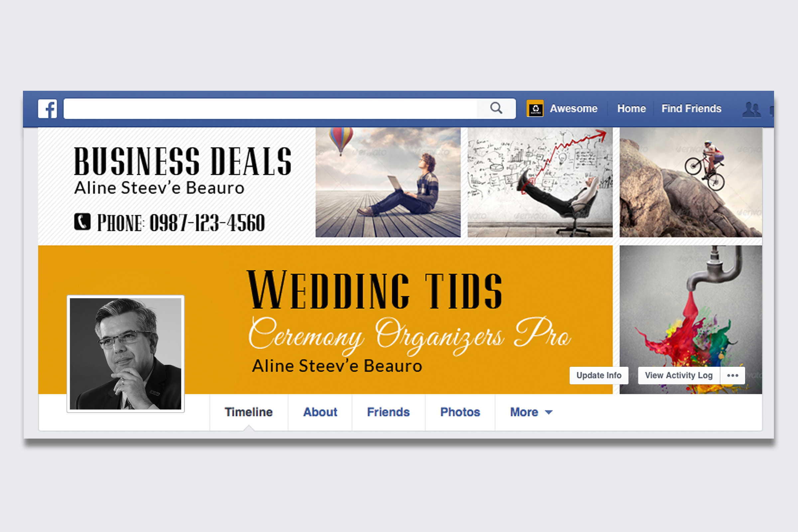This screenshot has width=798, height=532.
Task: Open the three-dots more actions button
Action: [732, 375]
